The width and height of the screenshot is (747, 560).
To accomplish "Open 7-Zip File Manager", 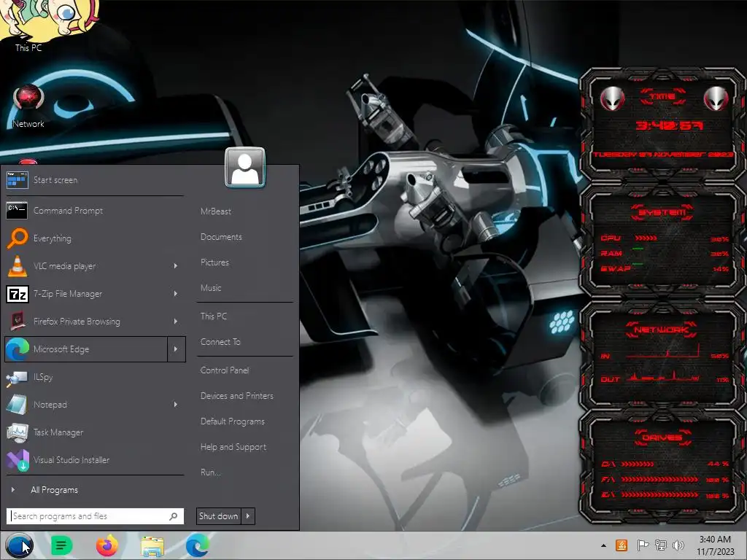I will click(86, 294).
